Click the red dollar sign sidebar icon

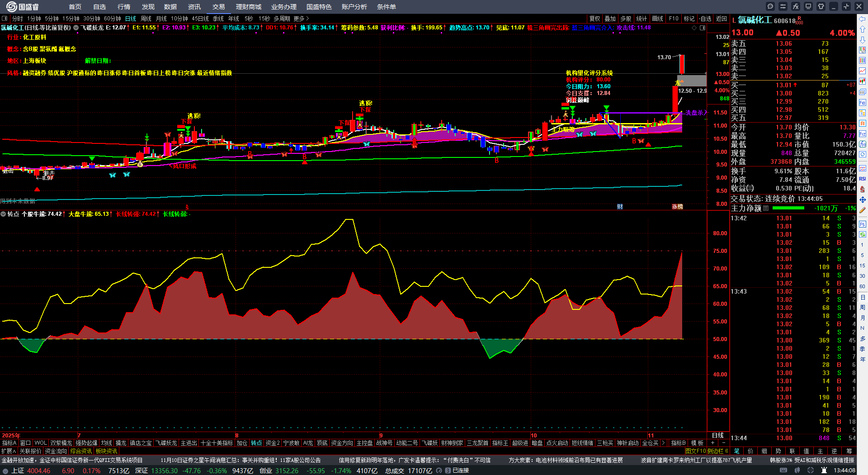863,190
